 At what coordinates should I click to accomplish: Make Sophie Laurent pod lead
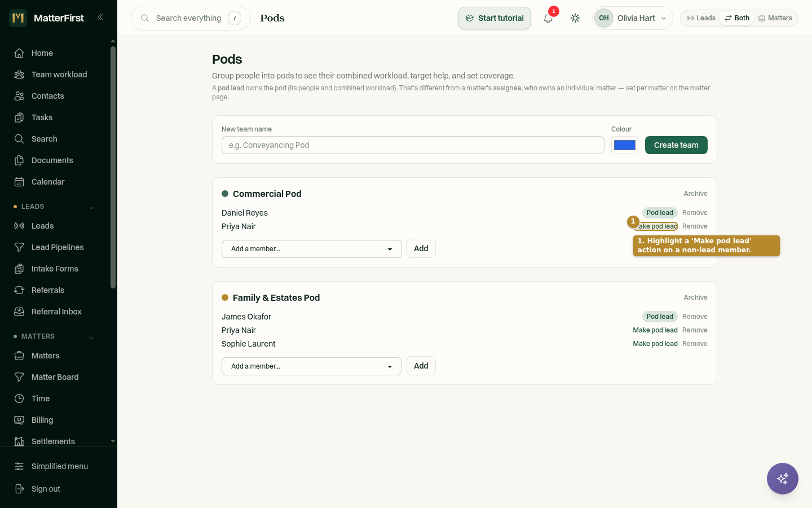[x=655, y=344]
